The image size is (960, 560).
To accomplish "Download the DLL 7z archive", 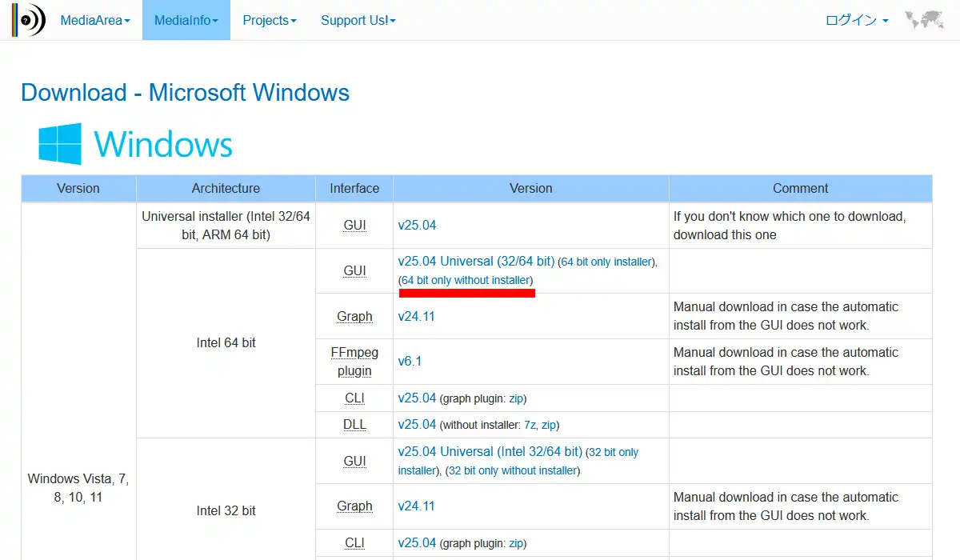I will [x=530, y=425].
